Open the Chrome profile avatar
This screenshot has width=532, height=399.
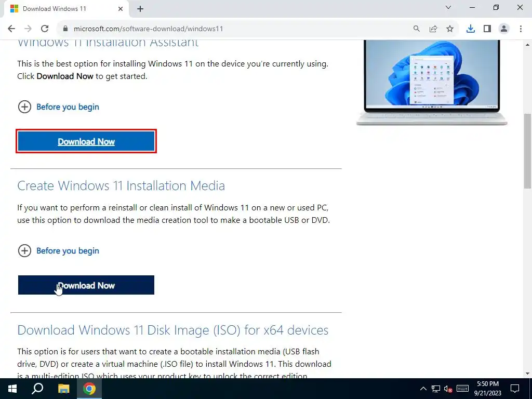point(504,29)
